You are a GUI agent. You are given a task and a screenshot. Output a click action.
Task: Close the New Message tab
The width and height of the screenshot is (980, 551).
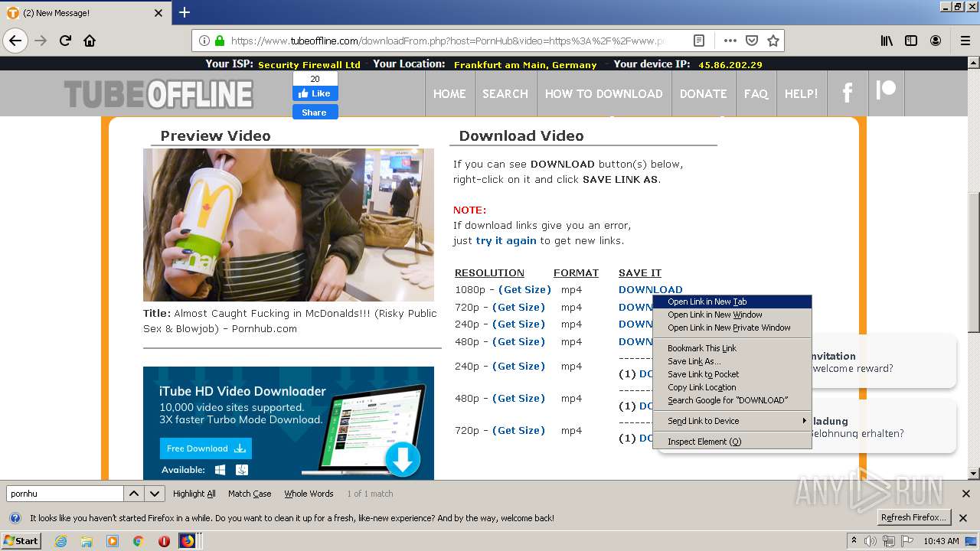(x=158, y=13)
